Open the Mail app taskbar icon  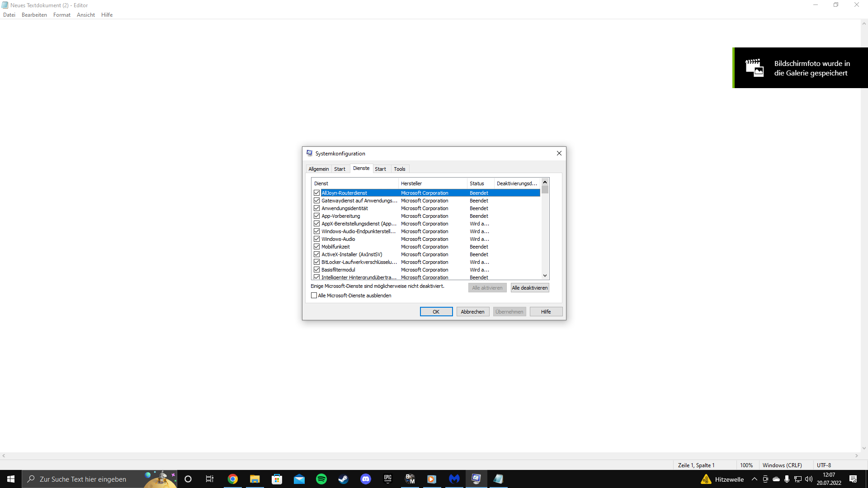[x=299, y=479]
